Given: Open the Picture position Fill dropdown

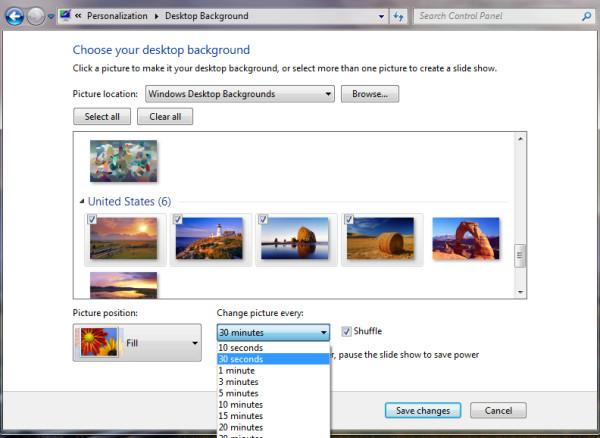Looking at the screenshot, I should pos(138,343).
